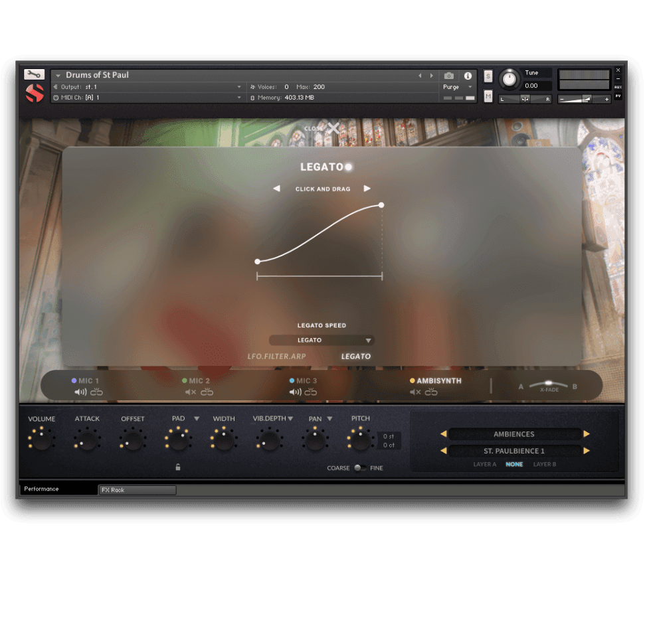Image resolution: width=645 pixels, height=644 pixels.
Task: Click the AUX button in header
Action: [x=618, y=87]
